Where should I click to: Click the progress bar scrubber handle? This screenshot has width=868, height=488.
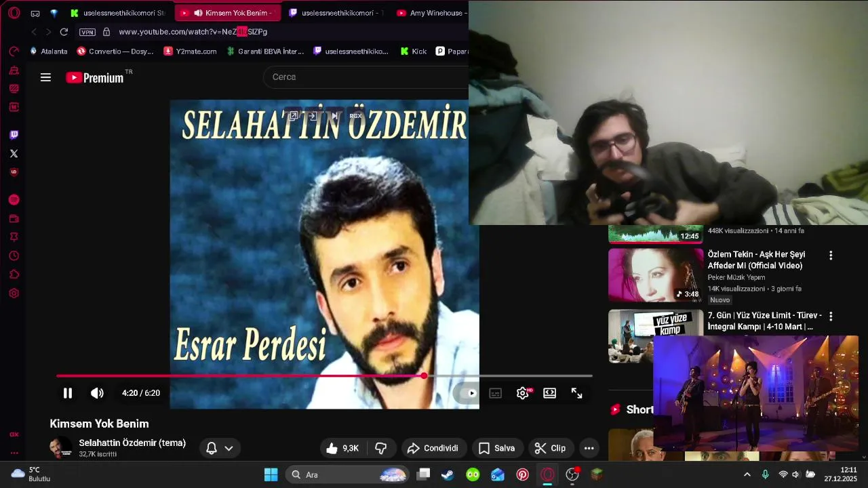point(424,375)
